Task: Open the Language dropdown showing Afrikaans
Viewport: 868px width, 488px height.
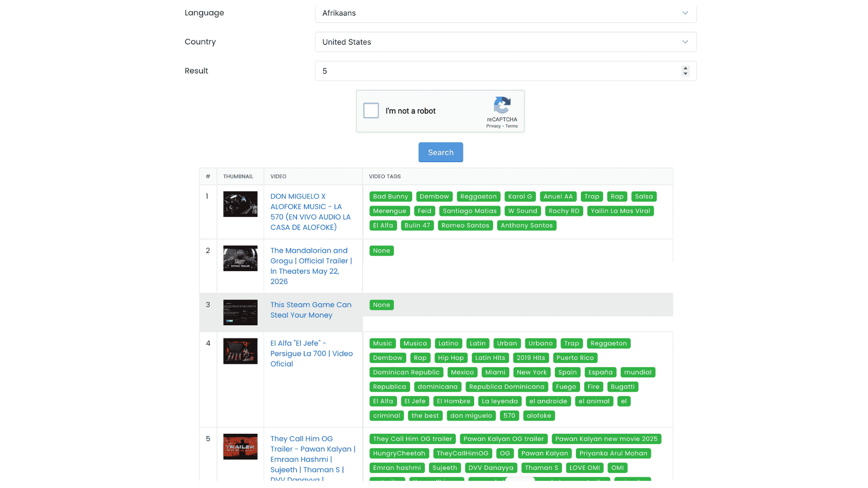Action: (505, 13)
